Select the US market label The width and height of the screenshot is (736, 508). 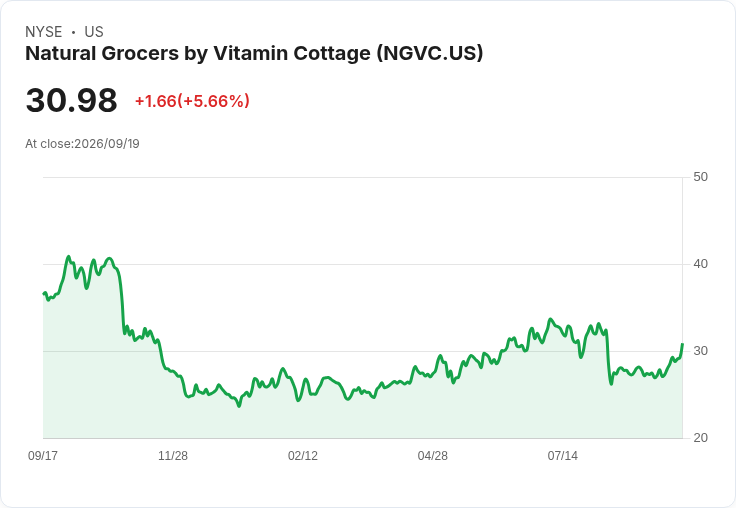pos(94,32)
